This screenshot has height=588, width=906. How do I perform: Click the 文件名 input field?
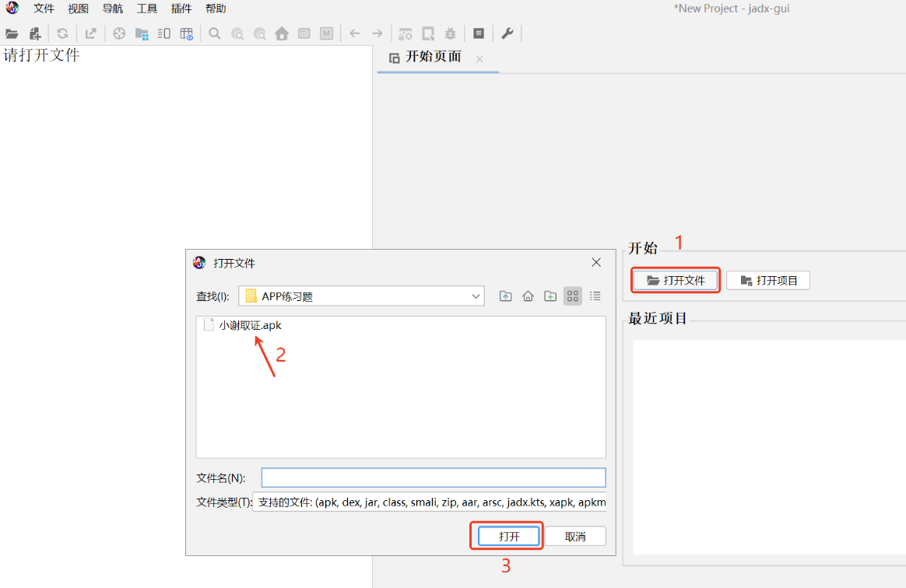(434, 478)
